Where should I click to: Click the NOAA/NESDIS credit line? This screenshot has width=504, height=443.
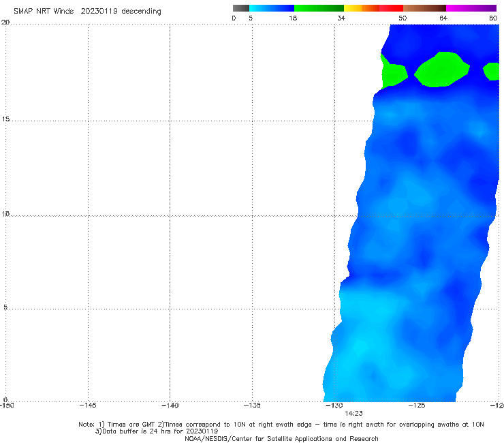(x=281, y=438)
